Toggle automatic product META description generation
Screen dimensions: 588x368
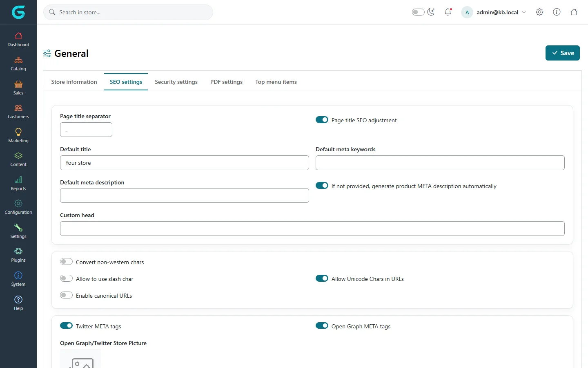click(x=322, y=186)
